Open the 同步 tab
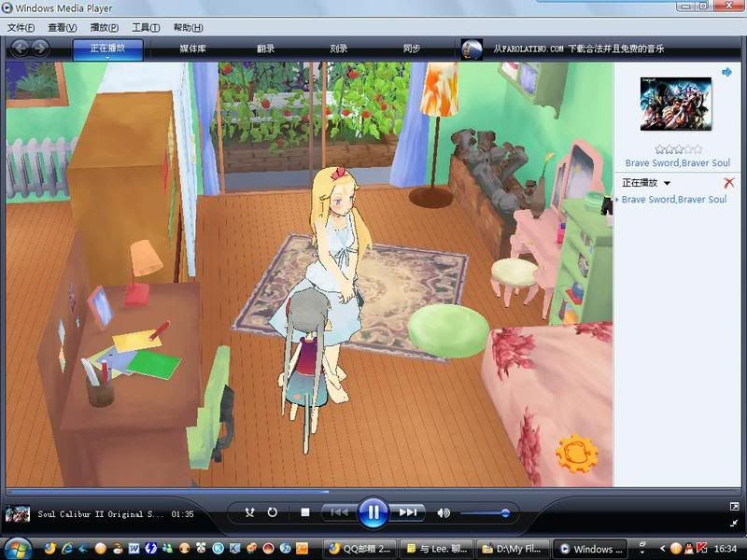 [x=412, y=49]
